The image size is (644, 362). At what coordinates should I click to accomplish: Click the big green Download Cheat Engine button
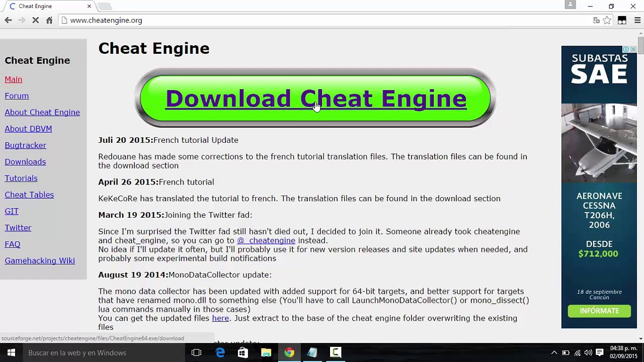pyautogui.click(x=315, y=98)
